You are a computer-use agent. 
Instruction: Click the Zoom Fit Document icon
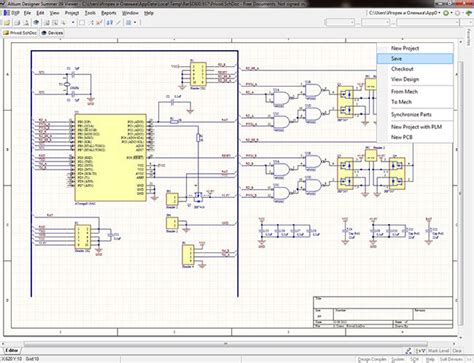47,23
